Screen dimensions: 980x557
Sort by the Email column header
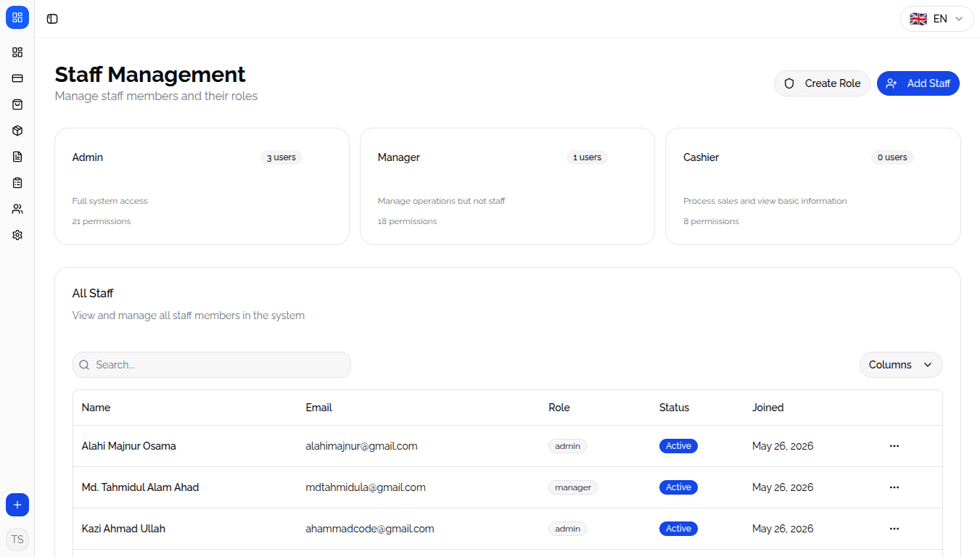pyautogui.click(x=318, y=408)
